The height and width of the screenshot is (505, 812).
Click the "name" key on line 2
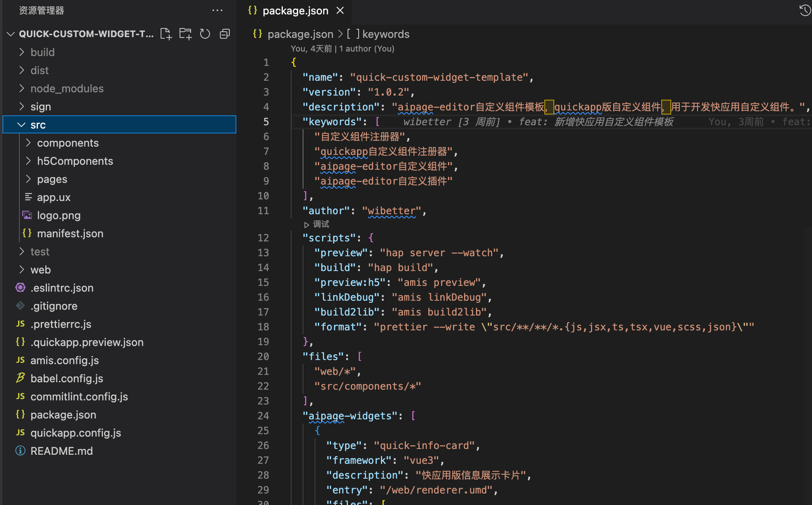pyautogui.click(x=320, y=77)
